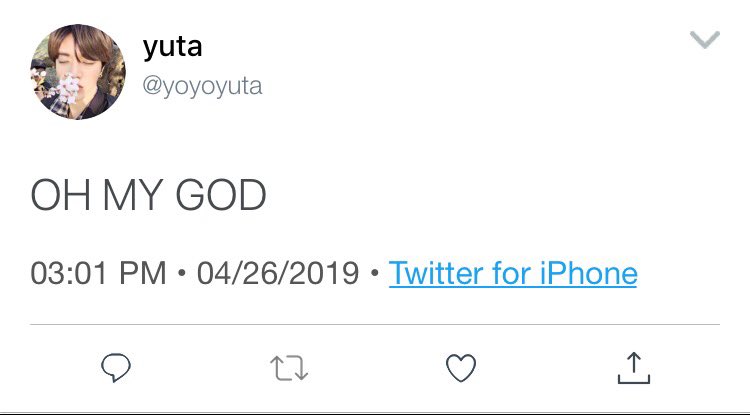Open the share sheet via upload arrow icon
The width and height of the screenshot is (750, 415).
634,368
